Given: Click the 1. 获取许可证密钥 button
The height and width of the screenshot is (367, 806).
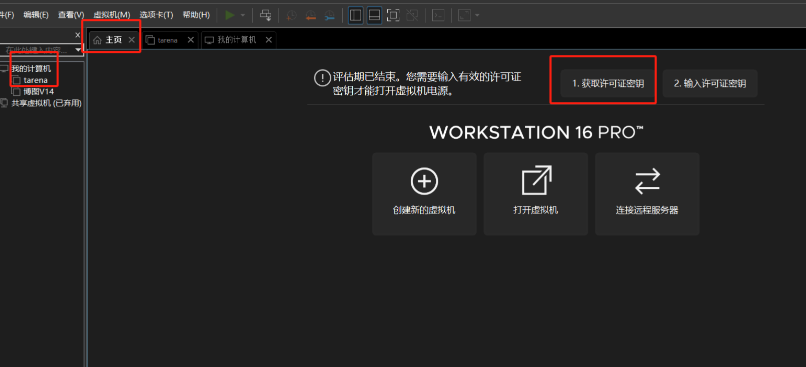Looking at the screenshot, I should coord(608,83).
